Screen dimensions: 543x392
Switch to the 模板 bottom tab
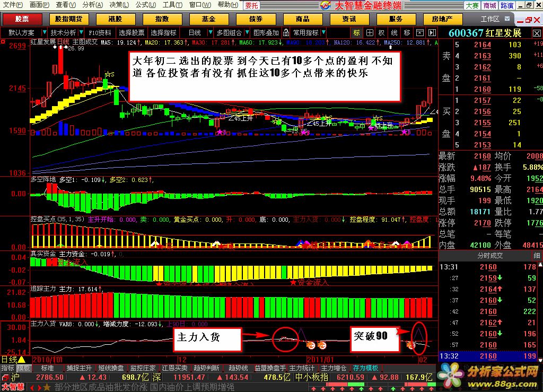(x=23, y=368)
